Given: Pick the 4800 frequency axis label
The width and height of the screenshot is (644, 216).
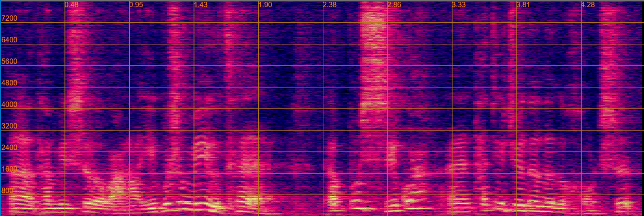Looking at the screenshot, I should coord(9,83).
